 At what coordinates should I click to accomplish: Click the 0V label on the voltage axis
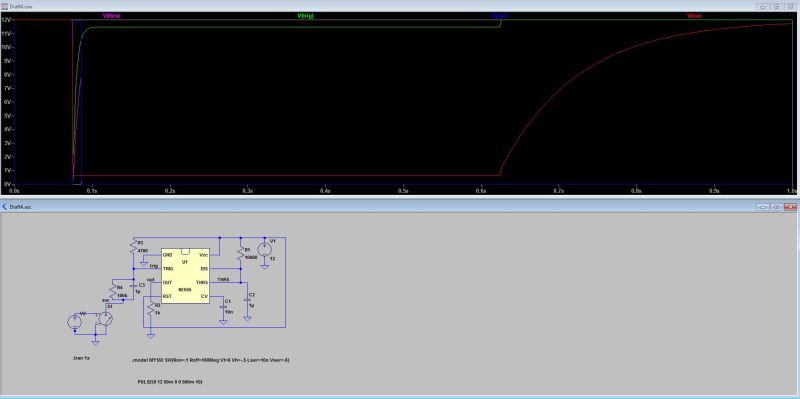pos(7,184)
